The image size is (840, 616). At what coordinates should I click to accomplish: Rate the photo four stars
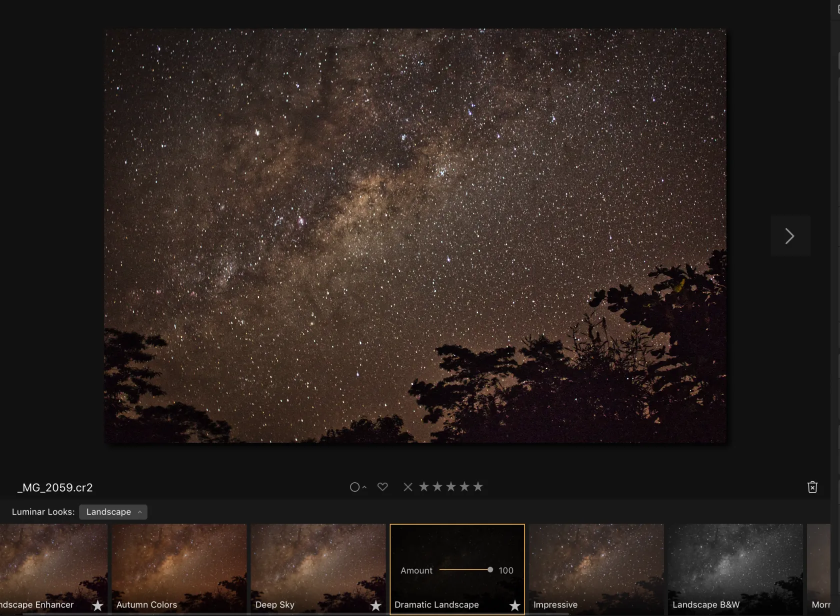[464, 487]
